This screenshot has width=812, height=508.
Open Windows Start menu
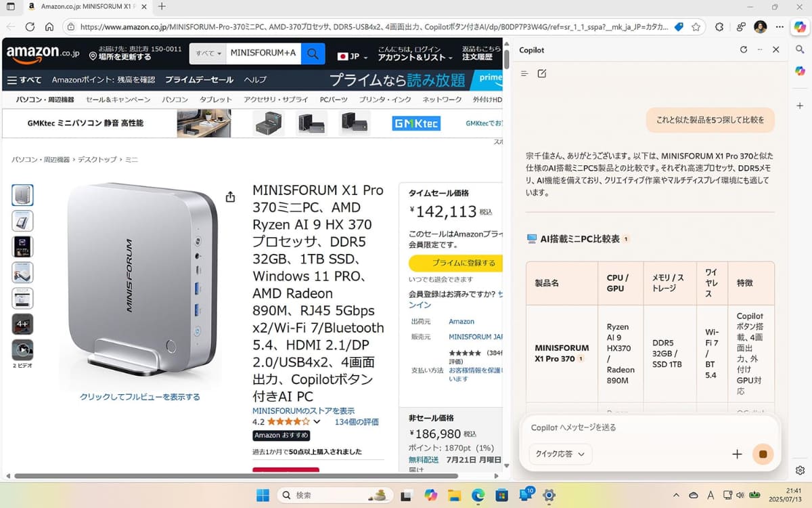click(x=263, y=495)
